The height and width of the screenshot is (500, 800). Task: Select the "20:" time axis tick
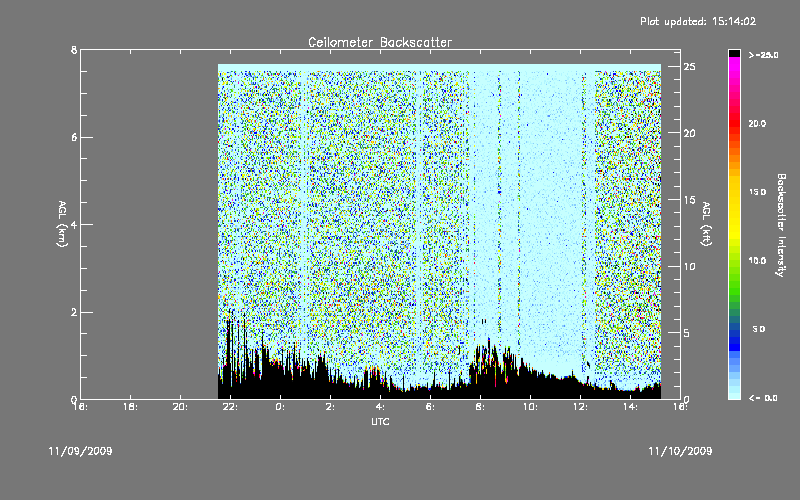(180, 407)
